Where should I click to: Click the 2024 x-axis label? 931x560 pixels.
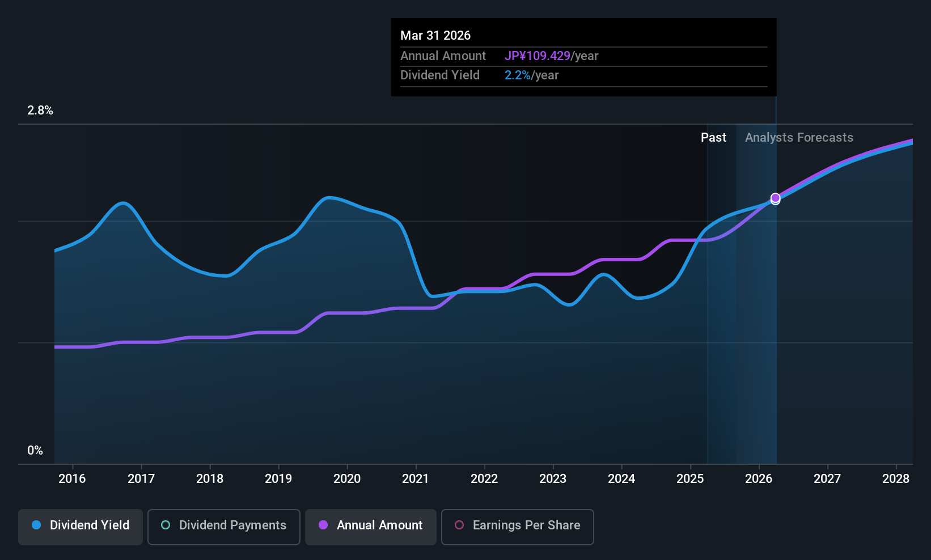click(621, 478)
